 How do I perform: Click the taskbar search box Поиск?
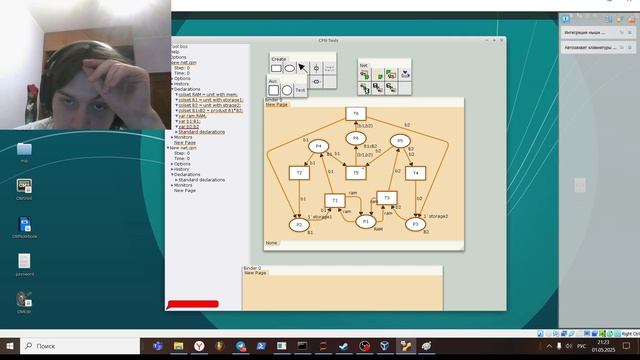point(80,346)
